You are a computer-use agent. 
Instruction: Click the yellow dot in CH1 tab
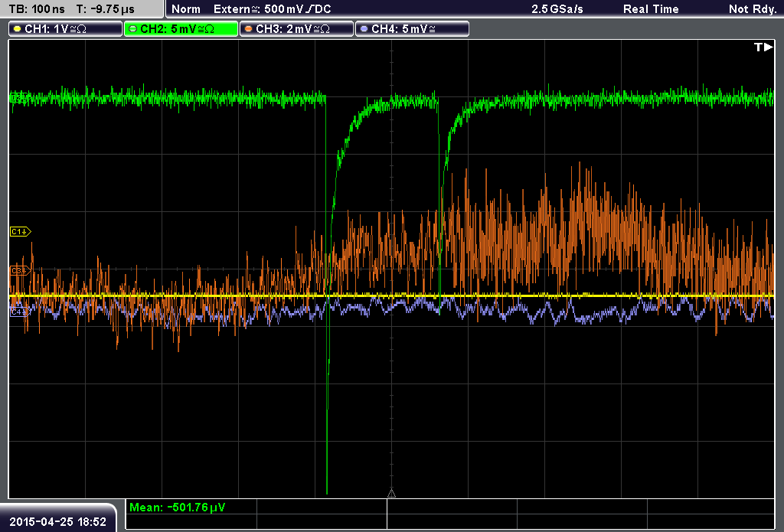coord(17,29)
